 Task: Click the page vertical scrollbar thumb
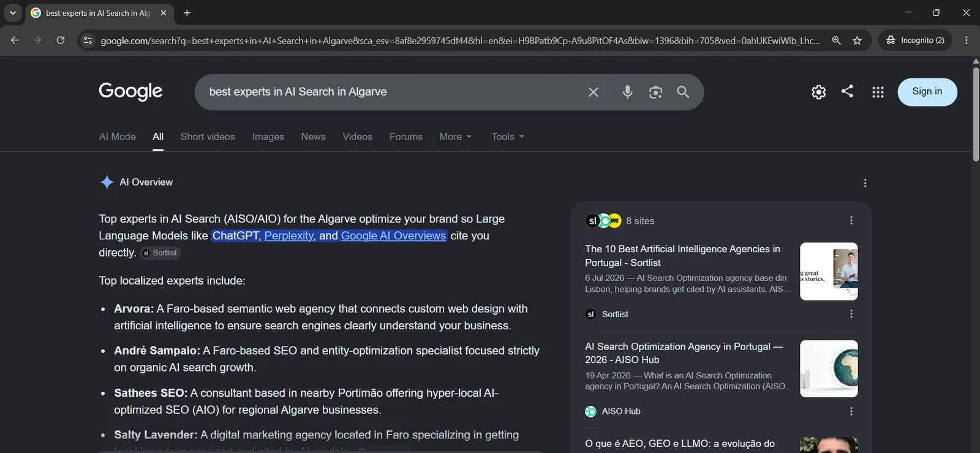976,113
